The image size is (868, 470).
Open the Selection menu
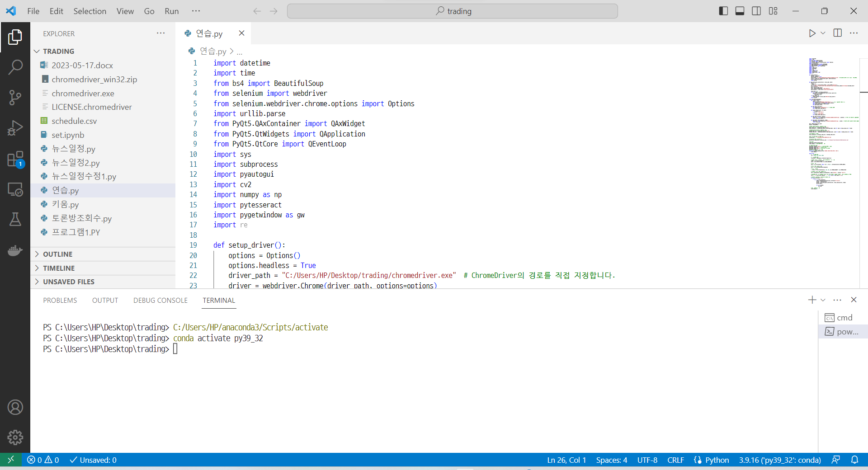90,11
